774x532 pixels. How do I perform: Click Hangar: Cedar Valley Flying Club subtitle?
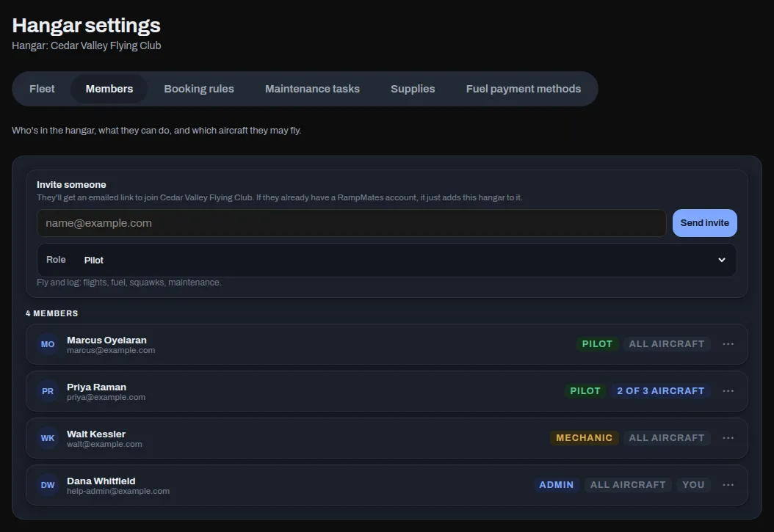87,45
